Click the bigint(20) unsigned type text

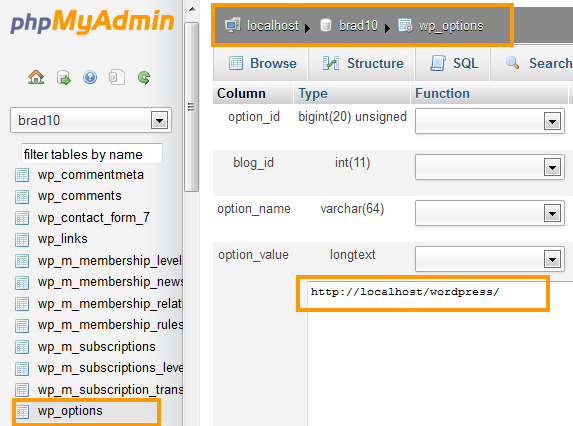pyautogui.click(x=352, y=117)
